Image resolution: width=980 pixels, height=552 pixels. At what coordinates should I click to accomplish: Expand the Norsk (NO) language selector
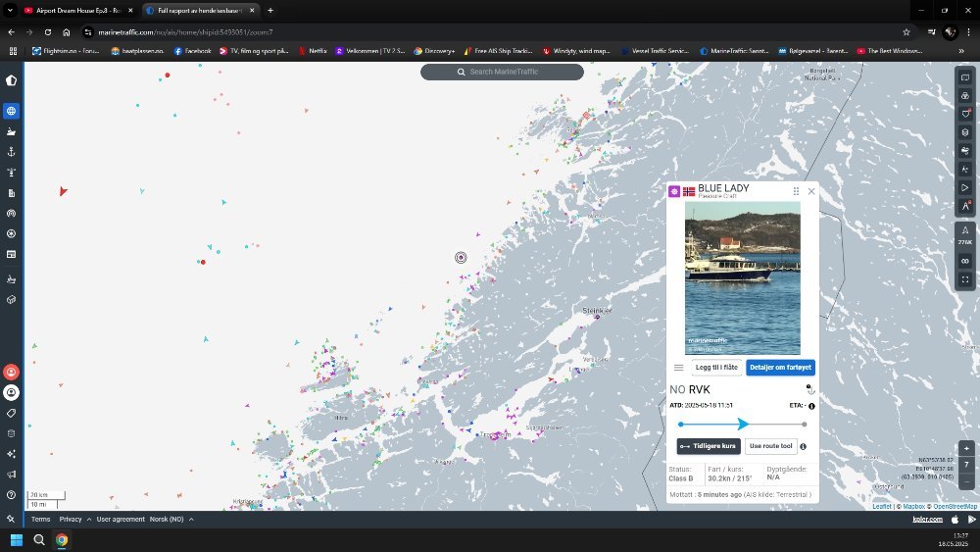171,519
